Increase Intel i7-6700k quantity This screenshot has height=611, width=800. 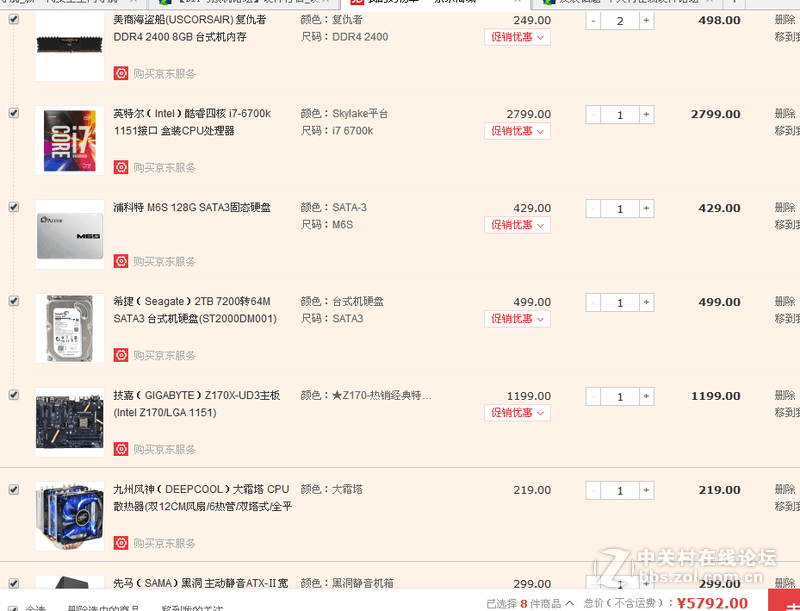click(x=646, y=115)
